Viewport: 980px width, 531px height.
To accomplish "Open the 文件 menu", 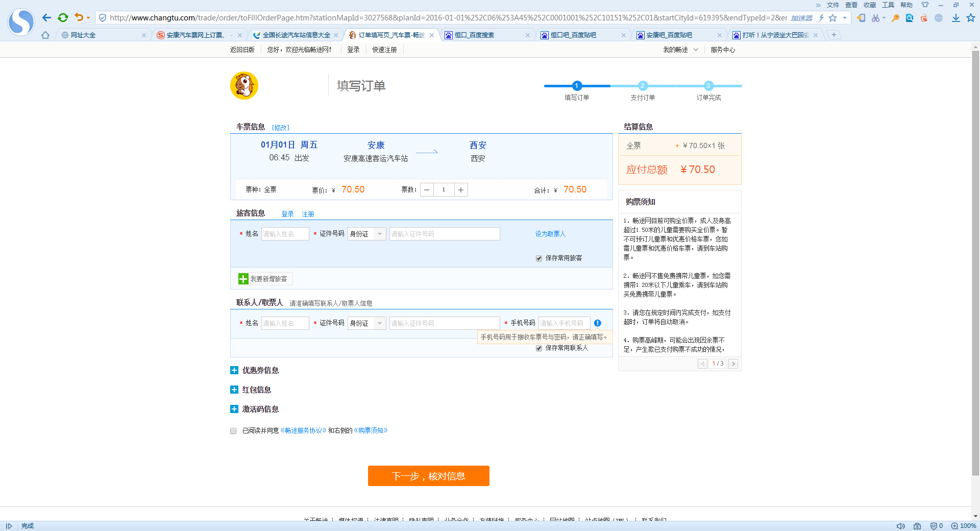I will pos(833,5).
